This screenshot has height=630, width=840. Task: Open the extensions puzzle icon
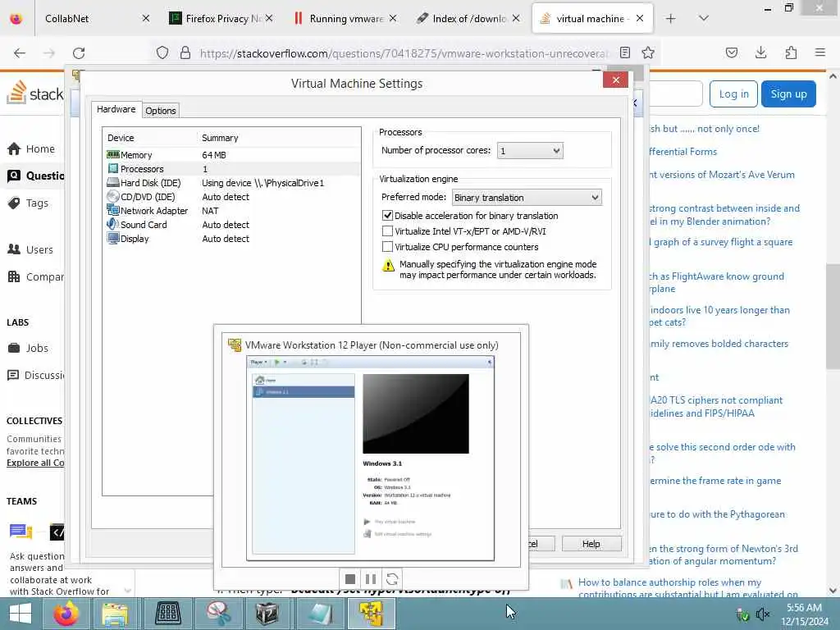coord(791,52)
